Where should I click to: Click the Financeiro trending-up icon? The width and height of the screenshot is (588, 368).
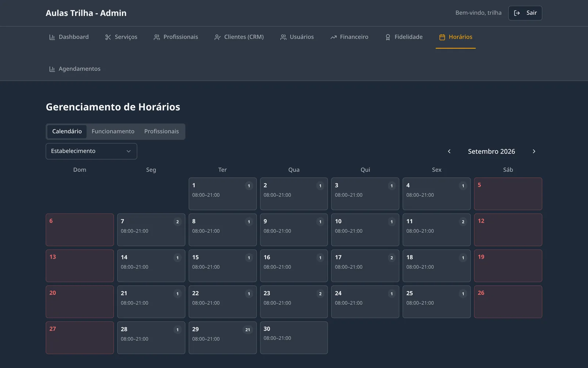[333, 37]
